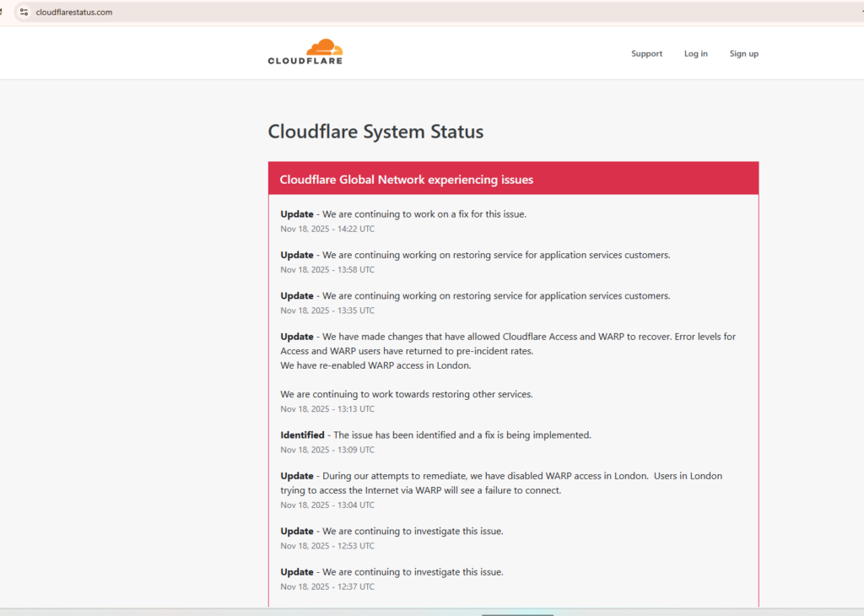Click the 13:13 UTC update timestamp
864x616 pixels.
[x=327, y=409]
